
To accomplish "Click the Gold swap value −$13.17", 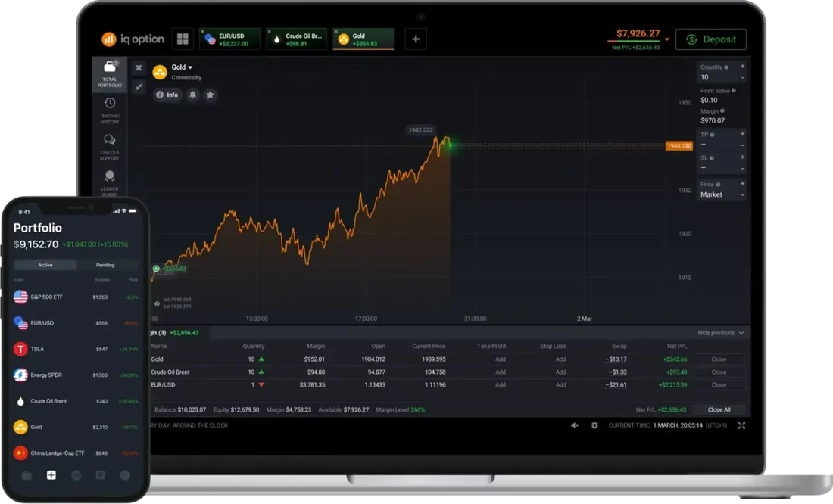I will (616, 359).
